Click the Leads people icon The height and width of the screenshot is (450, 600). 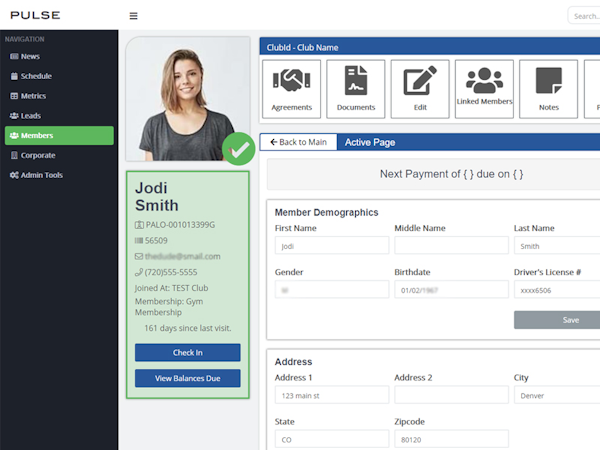[x=14, y=116]
